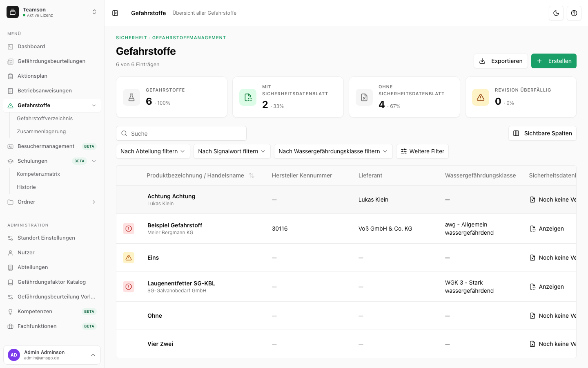Click the file icon in Achtung Achtung row
This screenshot has width=588, height=368.
[532, 200]
